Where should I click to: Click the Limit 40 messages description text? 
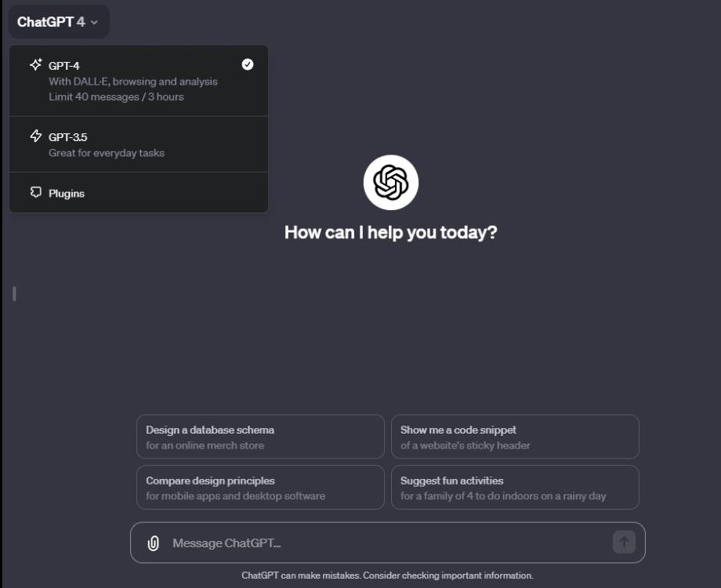(x=116, y=97)
